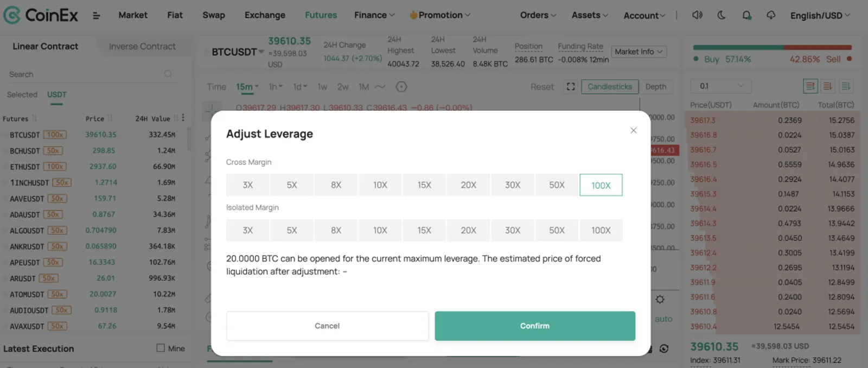868x368 pixels.
Task: Select 8X isolated margin leverage
Action: point(336,230)
